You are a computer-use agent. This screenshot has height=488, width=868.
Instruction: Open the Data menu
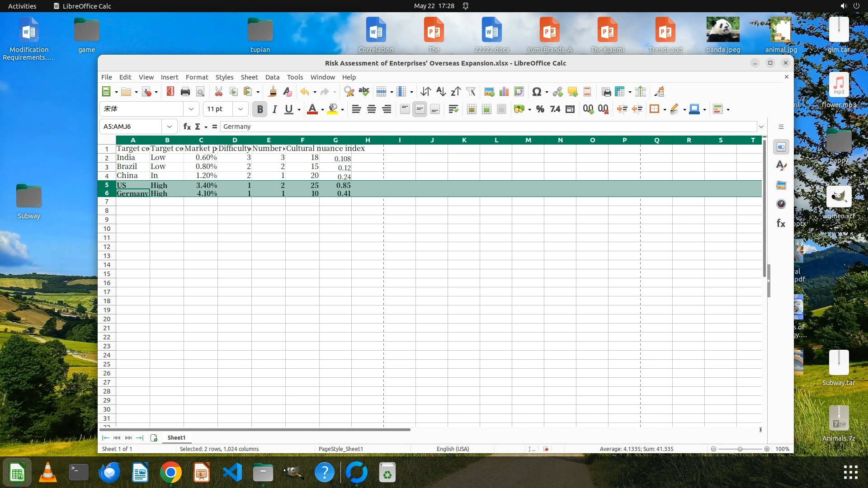coord(272,77)
